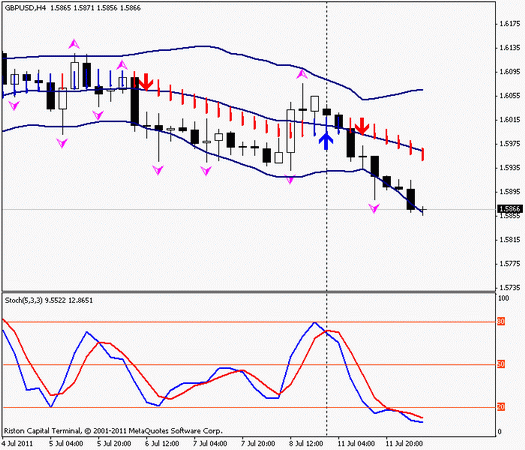Click the 8 Jul 12:00 time label
Image resolution: width=525 pixels, height=450 pixels.
click(x=306, y=444)
